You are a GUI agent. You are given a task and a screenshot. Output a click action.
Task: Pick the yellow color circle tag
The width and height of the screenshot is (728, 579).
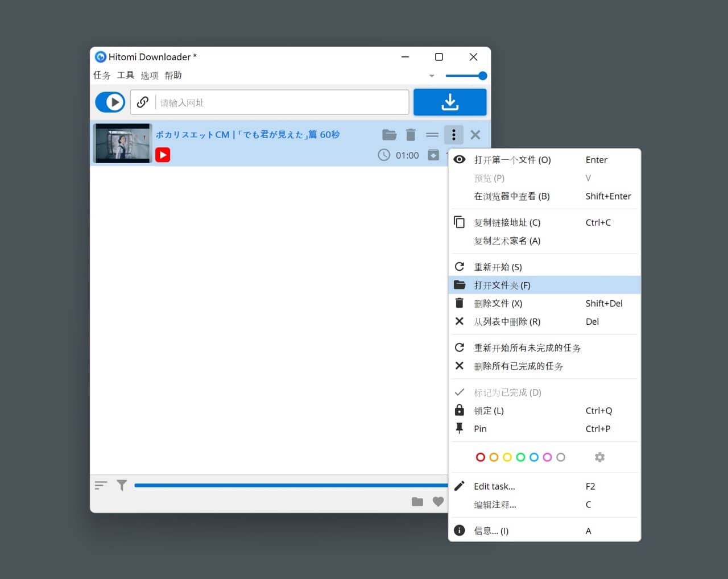(507, 457)
